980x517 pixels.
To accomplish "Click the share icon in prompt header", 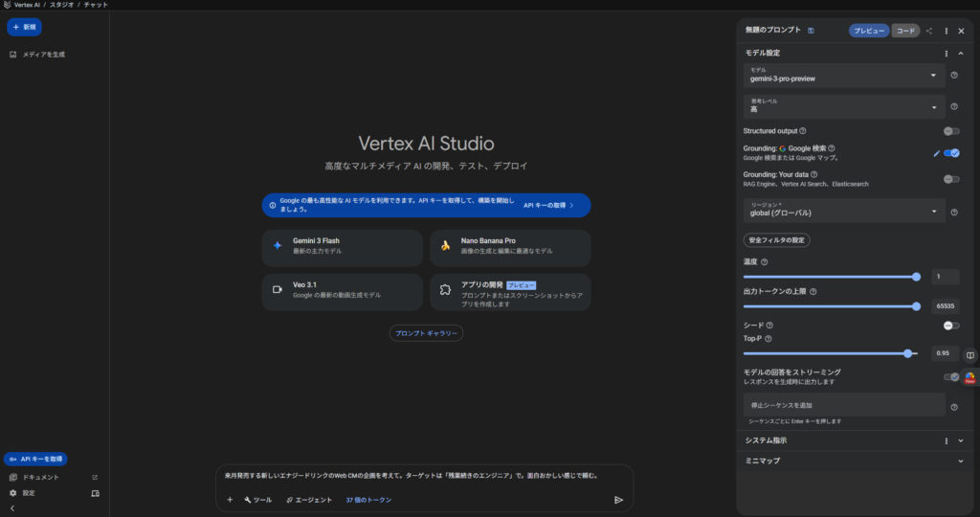I will [x=929, y=31].
